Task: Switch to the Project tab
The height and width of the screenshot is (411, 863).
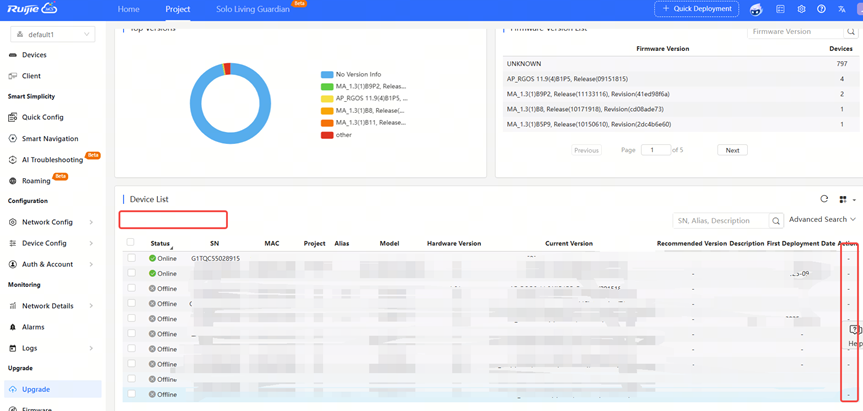Action: (x=178, y=9)
